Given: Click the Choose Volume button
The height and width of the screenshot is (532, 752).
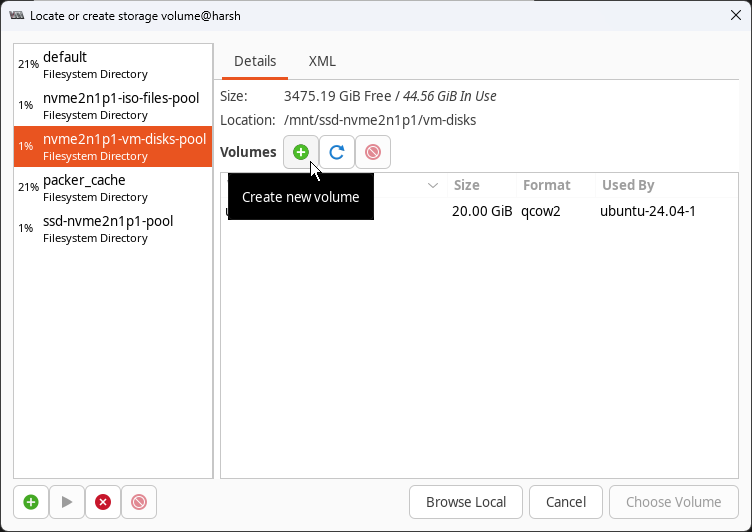Looking at the screenshot, I should point(674,502).
